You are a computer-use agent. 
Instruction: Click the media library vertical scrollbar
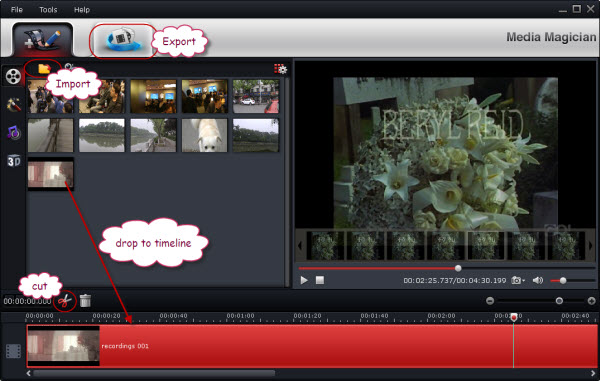[287, 182]
